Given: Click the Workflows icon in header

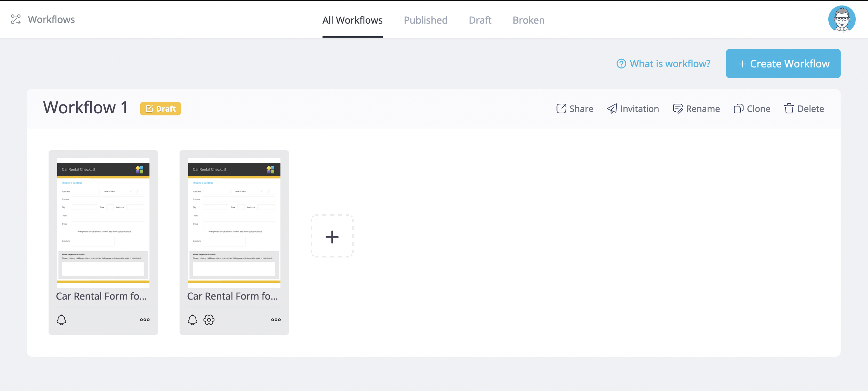Looking at the screenshot, I should tap(16, 19).
